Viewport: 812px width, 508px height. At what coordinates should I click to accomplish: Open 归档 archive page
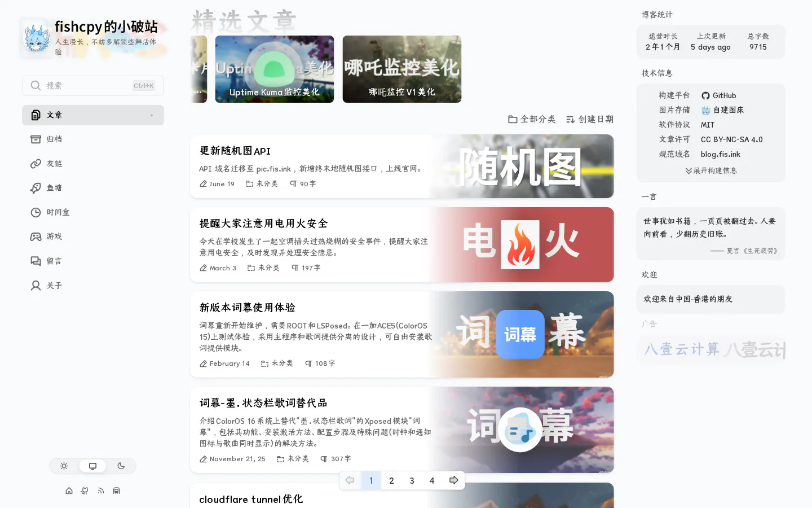93,139
